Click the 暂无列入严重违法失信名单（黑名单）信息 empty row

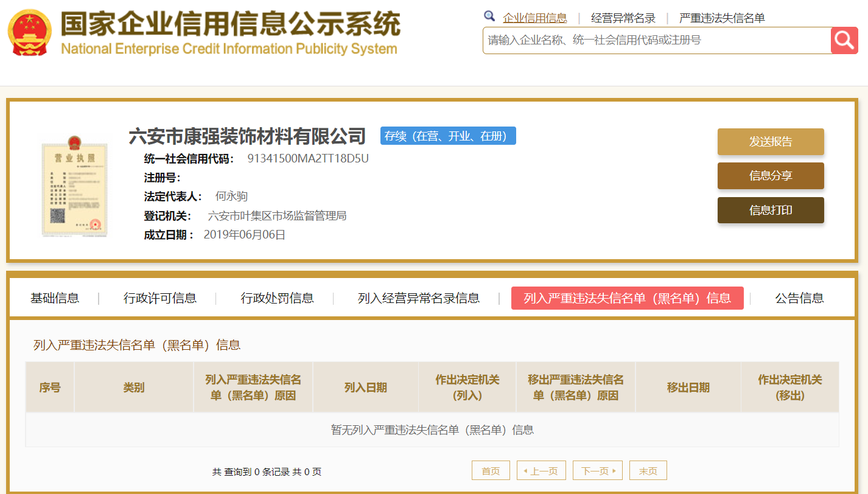[x=432, y=430]
